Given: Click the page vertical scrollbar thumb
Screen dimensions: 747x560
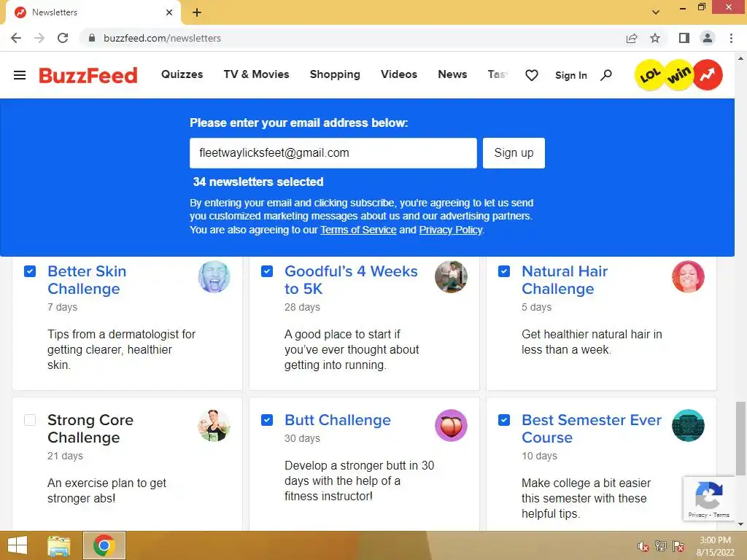Looking at the screenshot, I should (x=740, y=438).
